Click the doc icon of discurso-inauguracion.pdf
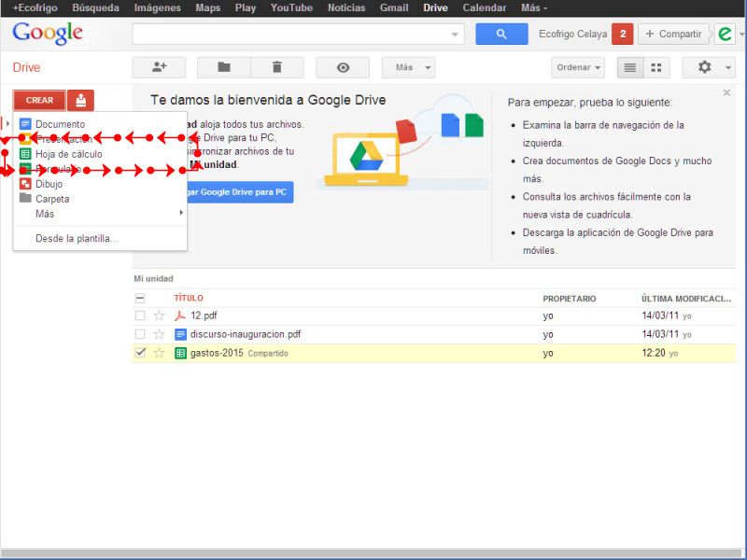Viewport: 747px width, 560px height. pos(180,334)
